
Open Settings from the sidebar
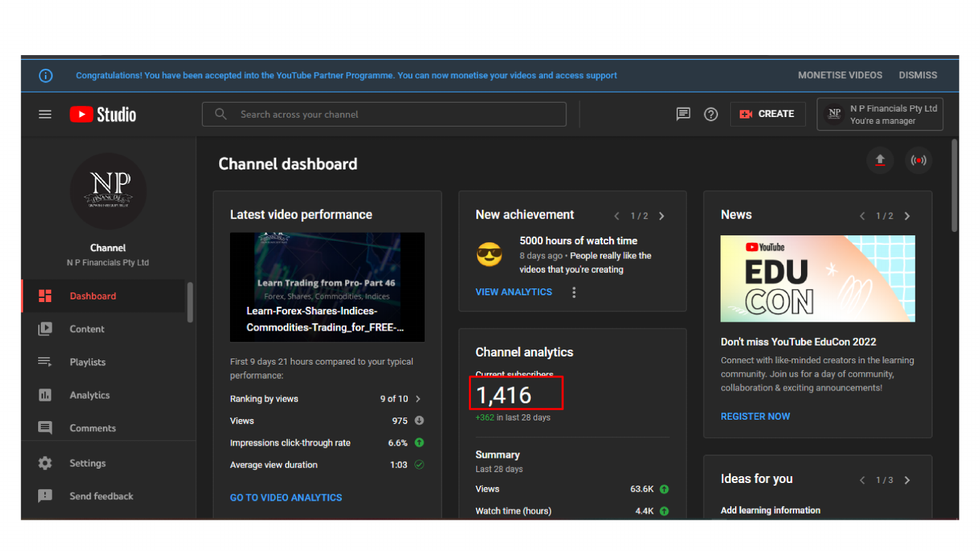point(45,463)
